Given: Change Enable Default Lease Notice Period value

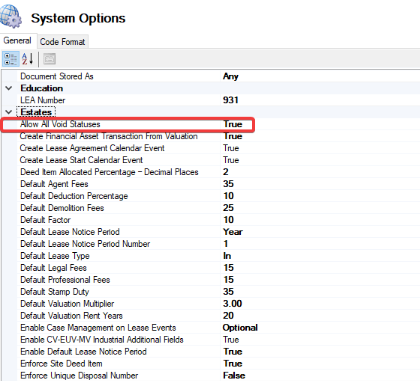Looking at the screenshot, I should (233, 352).
